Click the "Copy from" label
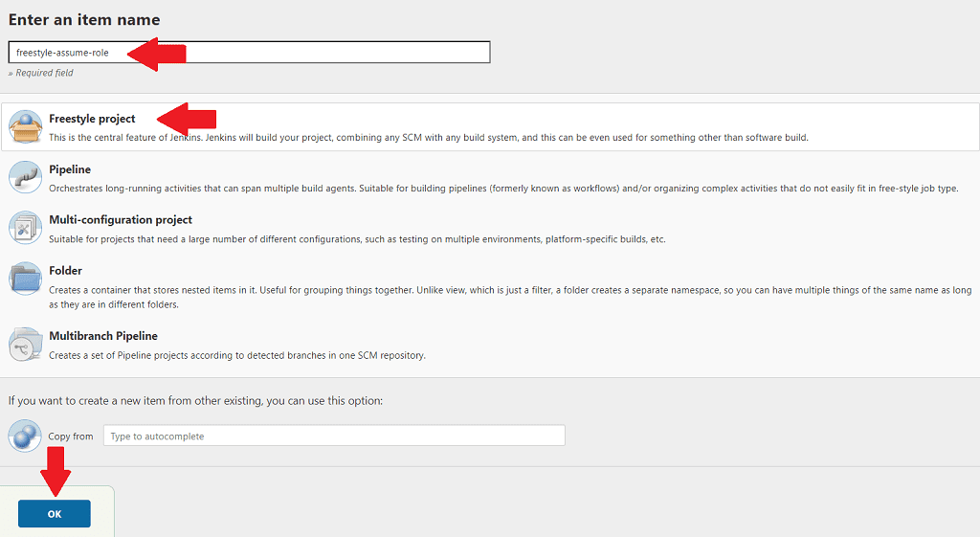This screenshot has height=537, width=980. [71, 436]
